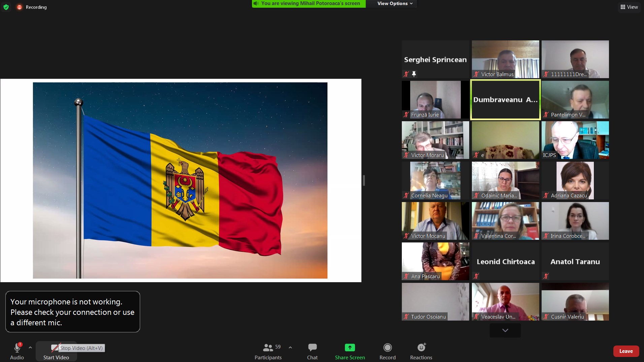Screen dimensions: 644x362
Task: Click the Serghei Sprincean name text
Action: pos(435,60)
